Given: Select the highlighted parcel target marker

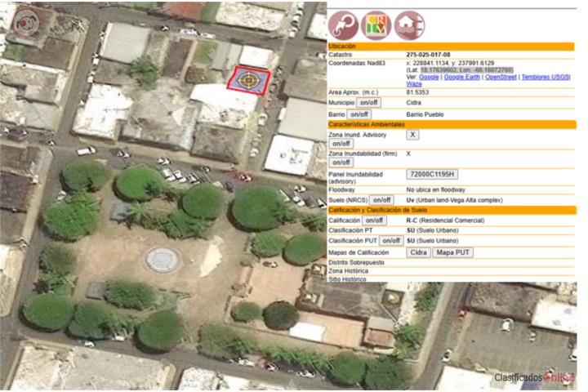Looking at the screenshot, I should click(x=248, y=80).
